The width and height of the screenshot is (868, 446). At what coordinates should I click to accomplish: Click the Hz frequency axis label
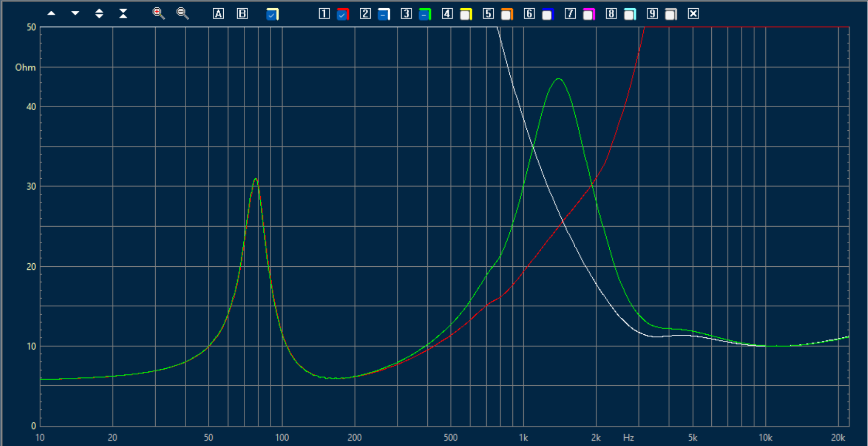628,438
